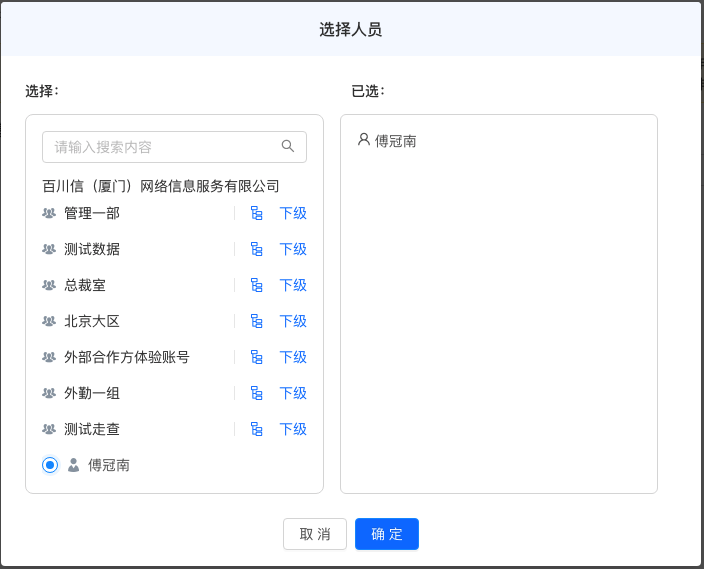Open 下级 for 北京大区
The height and width of the screenshot is (569, 704).
coord(293,321)
